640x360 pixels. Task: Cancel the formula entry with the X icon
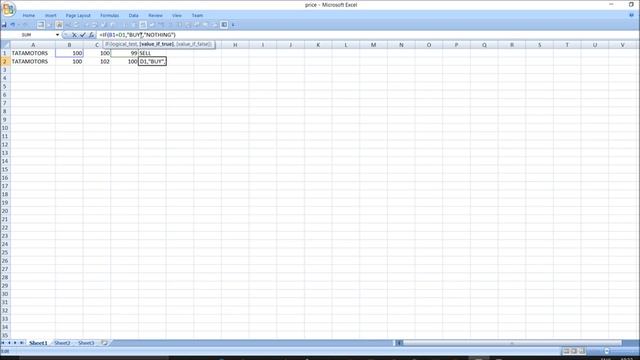click(x=74, y=35)
